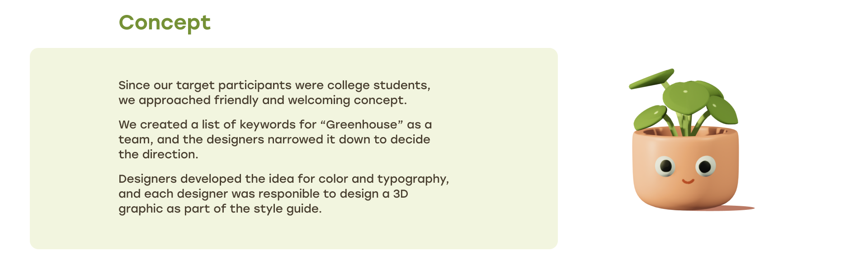Image resolution: width=868 pixels, height=270 pixels.
Task: Click the topmost flat tilted leaf
Action: pos(651,79)
